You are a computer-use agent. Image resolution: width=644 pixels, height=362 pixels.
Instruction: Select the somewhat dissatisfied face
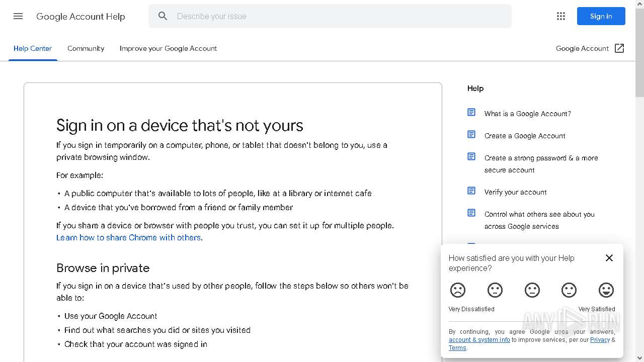495,290
